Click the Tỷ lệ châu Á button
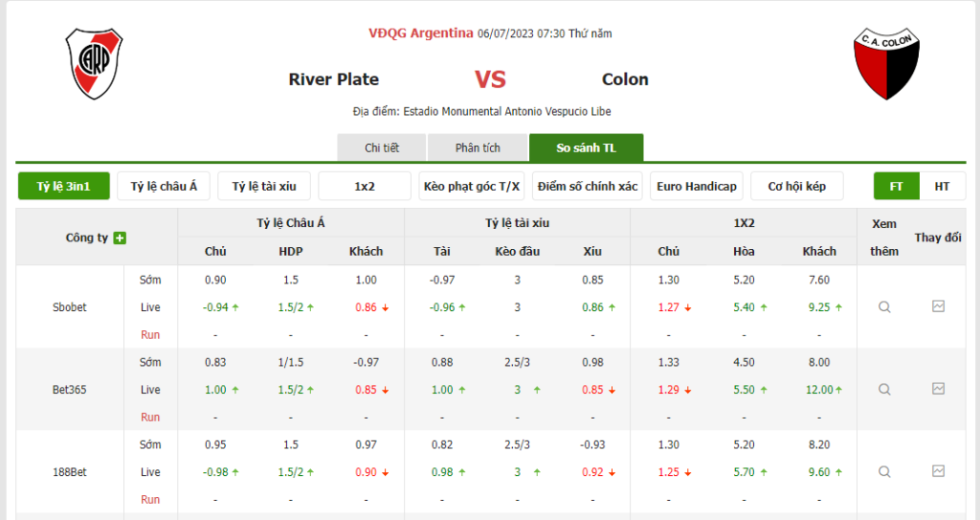The height and width of the screenshot is (520, 980). click(x=164, y=186)
